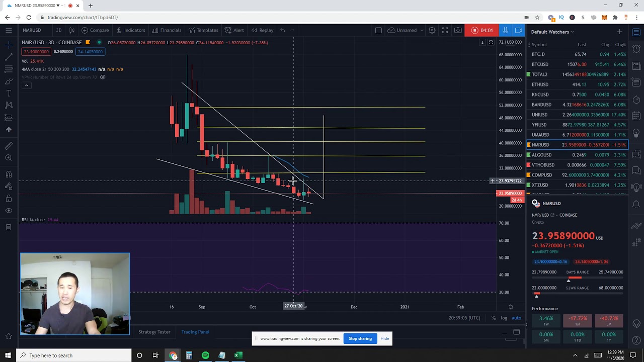Minimize the bottom panel

pyautogui.click(x=505, y=332)
